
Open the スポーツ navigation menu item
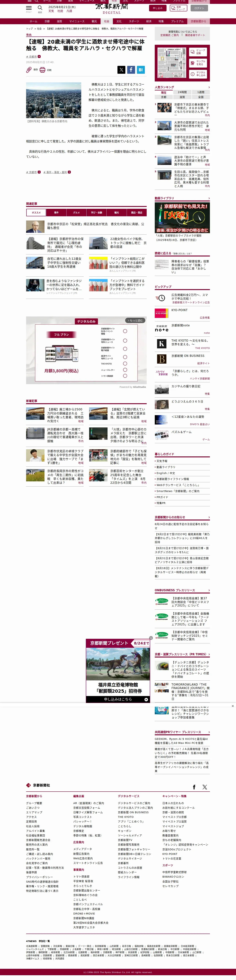[134, 21]
